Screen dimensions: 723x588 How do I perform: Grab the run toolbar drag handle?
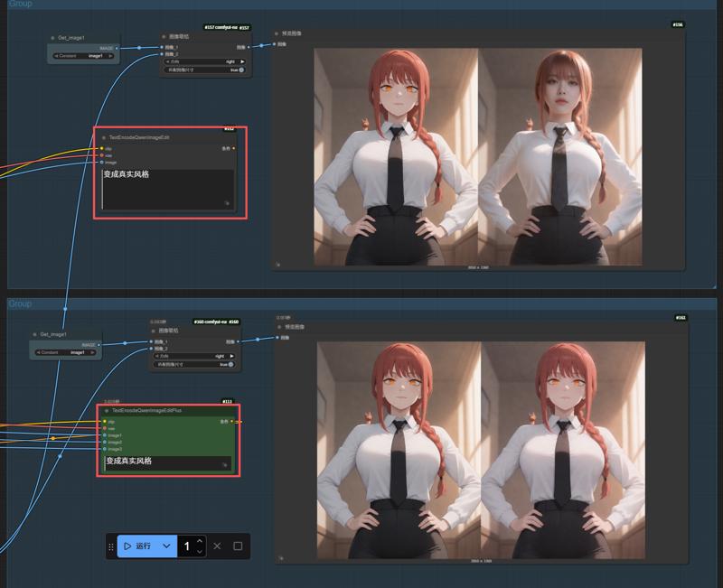pos(111,546)
